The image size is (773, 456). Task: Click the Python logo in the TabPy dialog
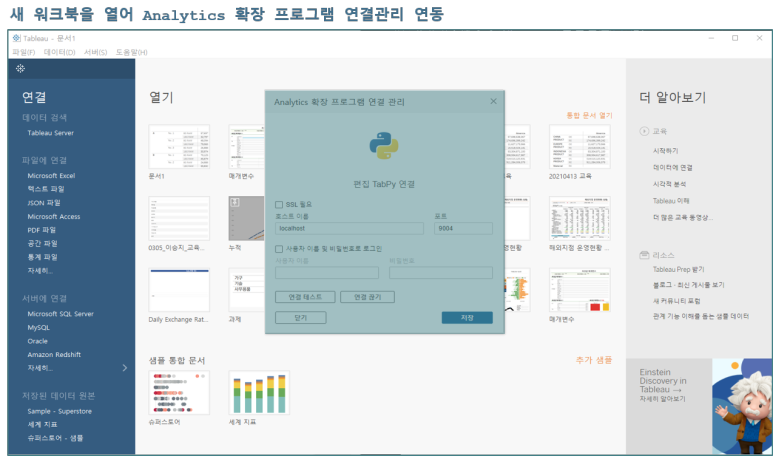click(384, 146)
